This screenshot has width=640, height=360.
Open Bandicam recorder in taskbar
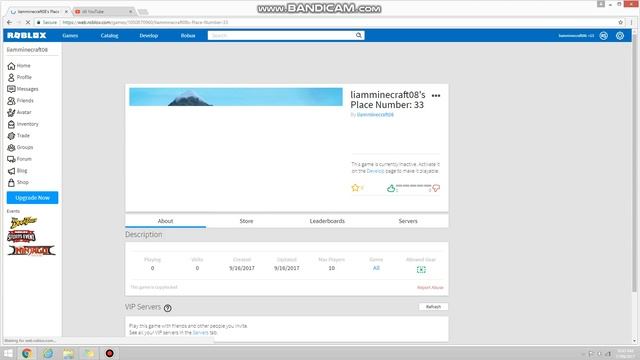coord(109,353)
